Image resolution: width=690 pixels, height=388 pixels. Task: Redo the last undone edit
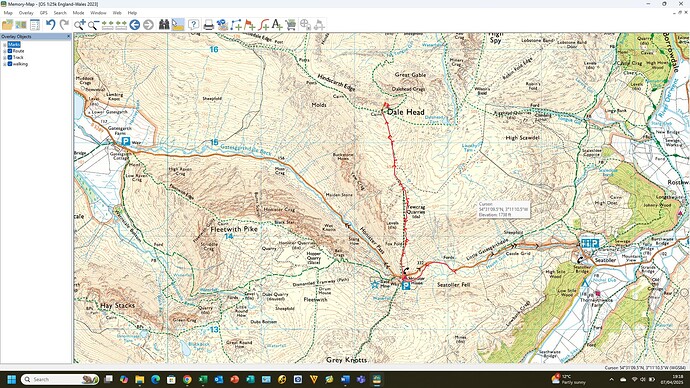click(64, 25)
